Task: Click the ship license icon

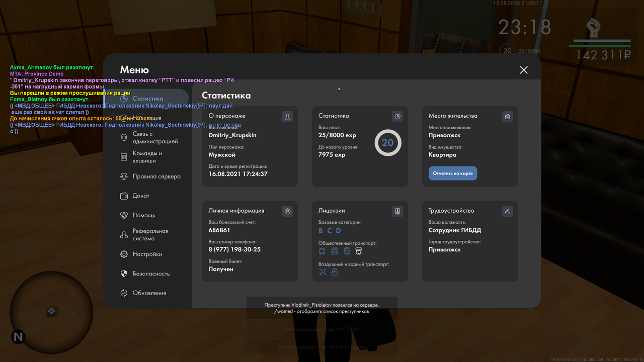Action: [x=335, y=272]
